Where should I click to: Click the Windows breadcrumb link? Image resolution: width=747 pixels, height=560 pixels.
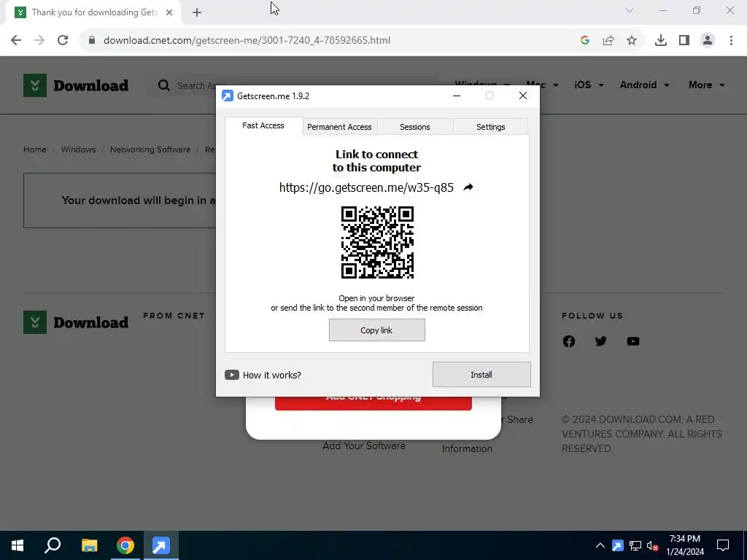coord(78,149)
